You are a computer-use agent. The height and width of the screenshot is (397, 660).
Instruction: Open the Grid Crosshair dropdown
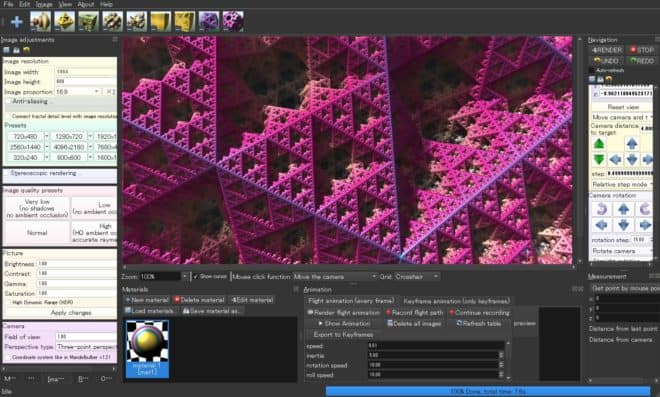pyautogui.click(x=417, y=277)
